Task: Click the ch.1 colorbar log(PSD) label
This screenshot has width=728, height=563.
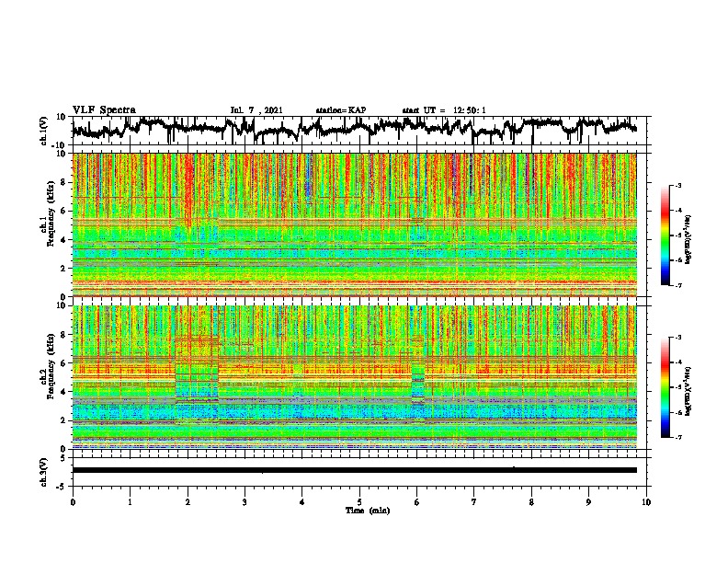Action: pos(688,240)
